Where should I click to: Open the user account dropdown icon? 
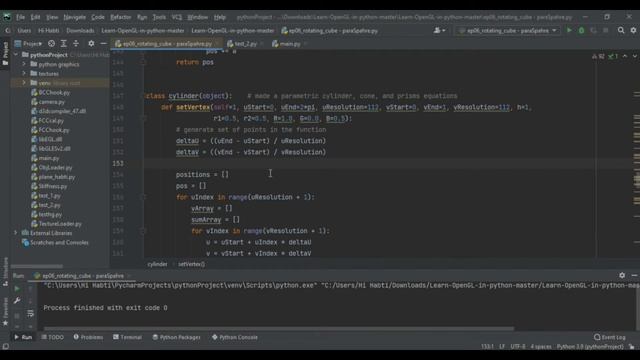pyautogui.click(x=439, y=30)
